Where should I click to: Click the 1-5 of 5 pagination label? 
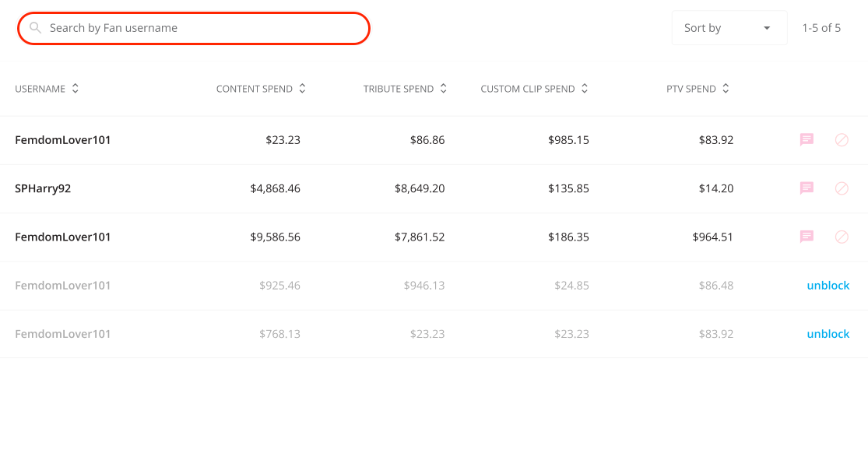821,28
